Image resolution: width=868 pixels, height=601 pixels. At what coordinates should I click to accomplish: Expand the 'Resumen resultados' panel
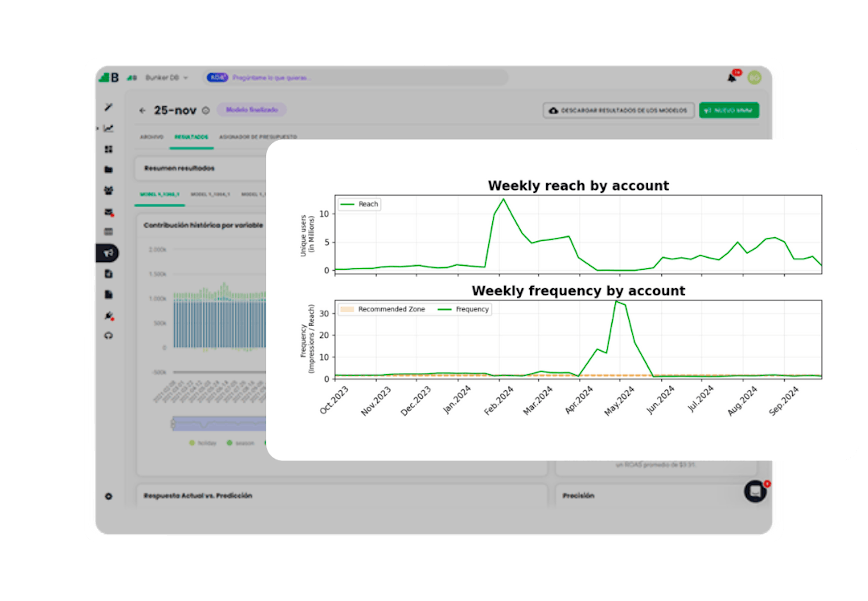[201, 168]
